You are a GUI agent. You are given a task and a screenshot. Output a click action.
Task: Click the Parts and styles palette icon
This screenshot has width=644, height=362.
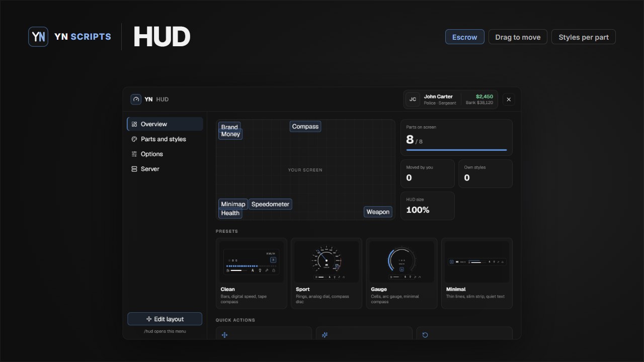coord(134,139)
